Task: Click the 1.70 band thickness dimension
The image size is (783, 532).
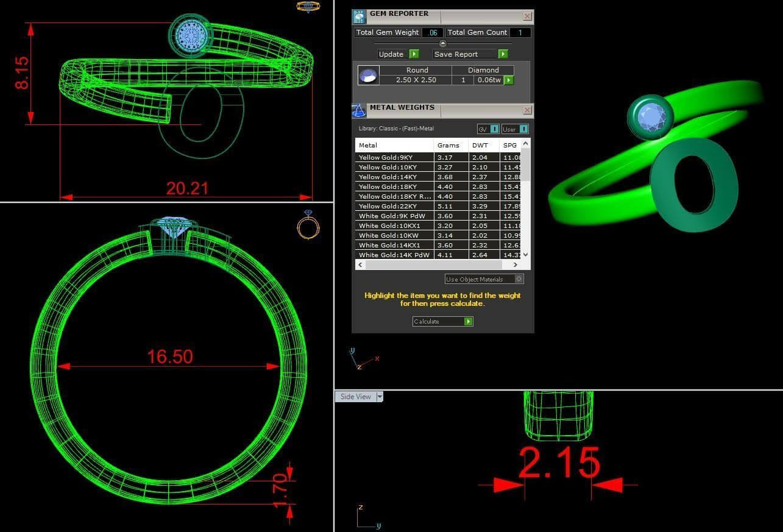Action: [279, 492]
